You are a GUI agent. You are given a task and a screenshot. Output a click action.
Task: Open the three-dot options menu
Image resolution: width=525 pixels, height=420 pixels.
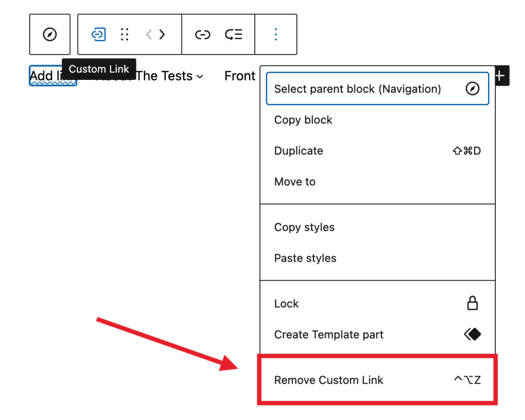point(276,34)
